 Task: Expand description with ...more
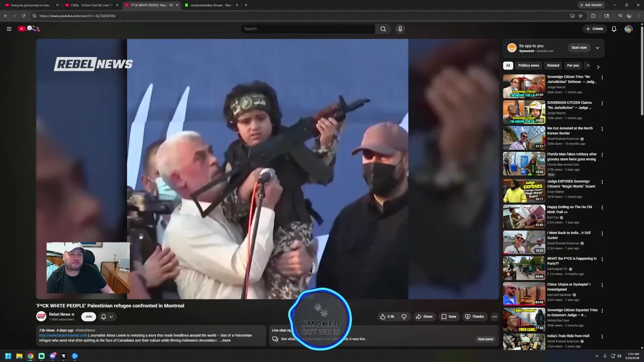point(225,340)
